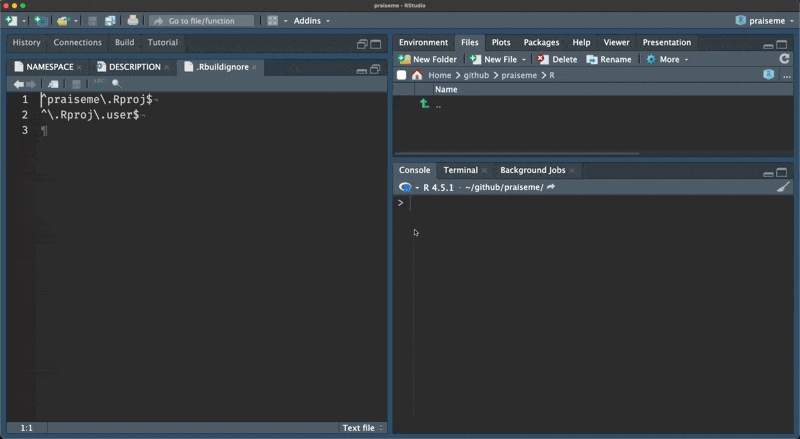This screenshot has height=439, width=800.
Task: Open the praiseme project dropdown
Action: click(x=760, y=21)
